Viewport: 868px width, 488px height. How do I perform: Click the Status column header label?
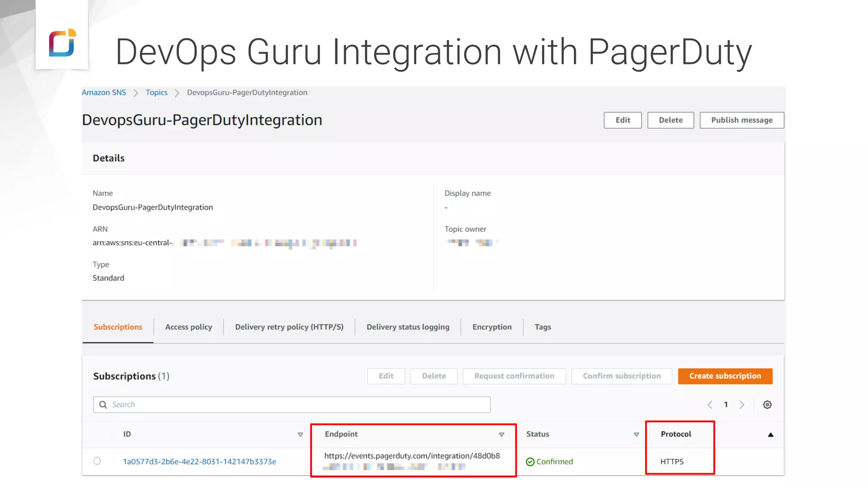538,434
